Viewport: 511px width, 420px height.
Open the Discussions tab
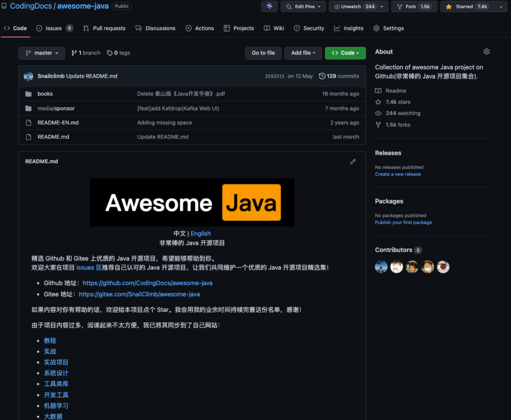(x=156, y=28)
